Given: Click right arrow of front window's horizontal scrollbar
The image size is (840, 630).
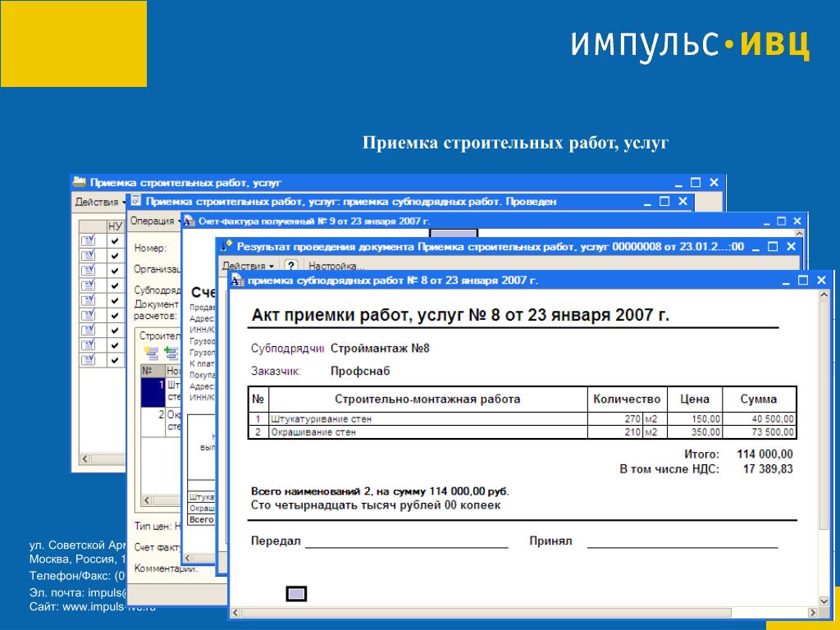Looking at the screenshot, I should coord(813,612).
